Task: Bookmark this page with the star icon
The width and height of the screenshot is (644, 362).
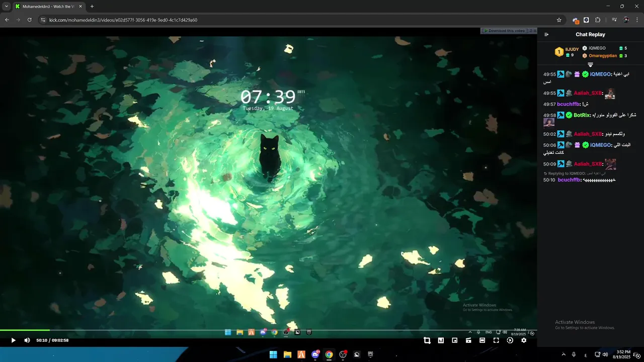Action: [559, 20]
